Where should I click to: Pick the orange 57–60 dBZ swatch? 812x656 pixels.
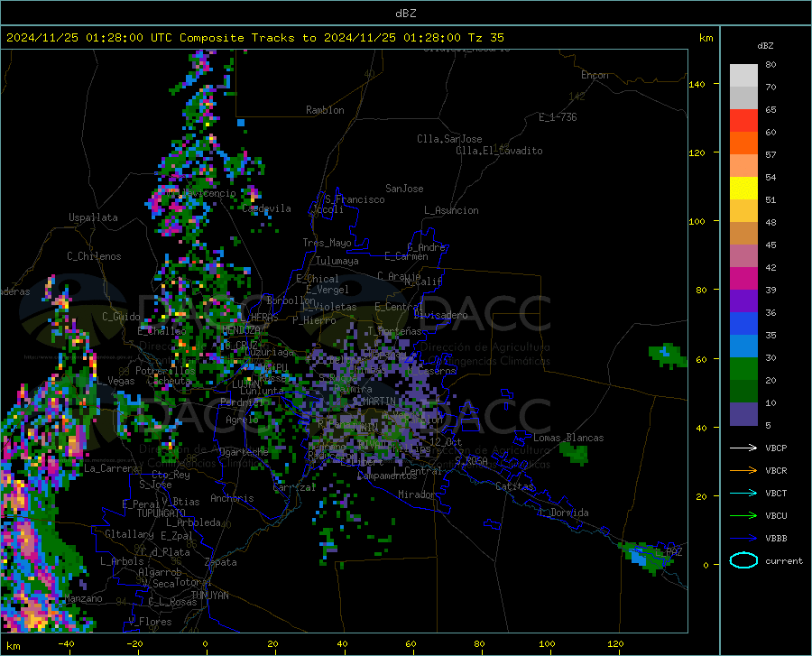tap(743, 143)
